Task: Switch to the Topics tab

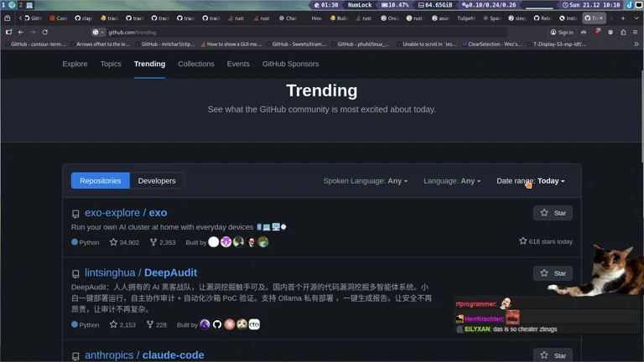Action: [x=111, y=64]
